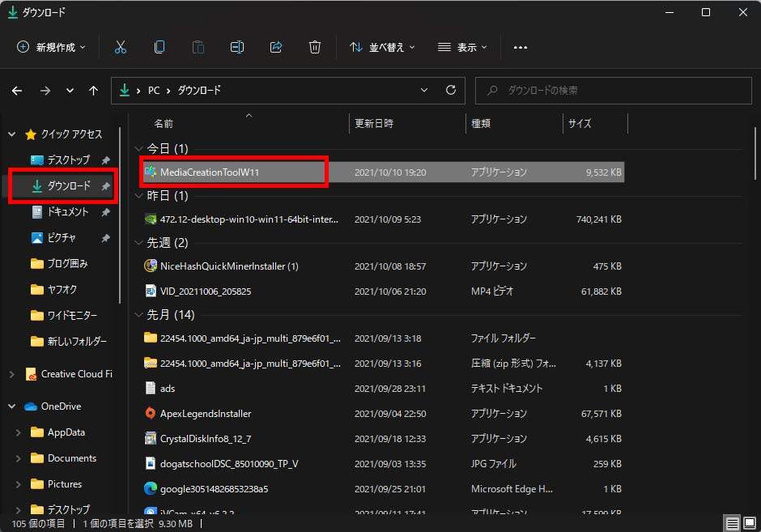761x532 pixels.
Task: Collapse the 先月 (14) group
Action: 138,315
